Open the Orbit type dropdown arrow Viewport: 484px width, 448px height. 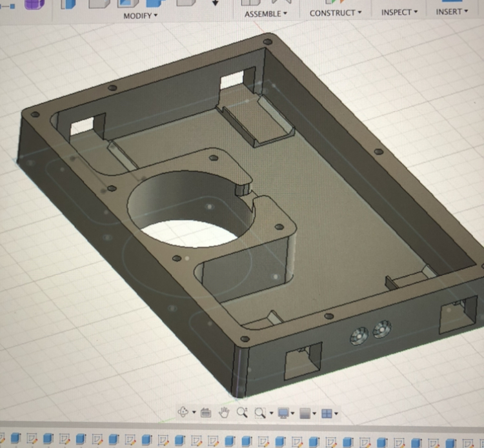click(x=194, y=412)
